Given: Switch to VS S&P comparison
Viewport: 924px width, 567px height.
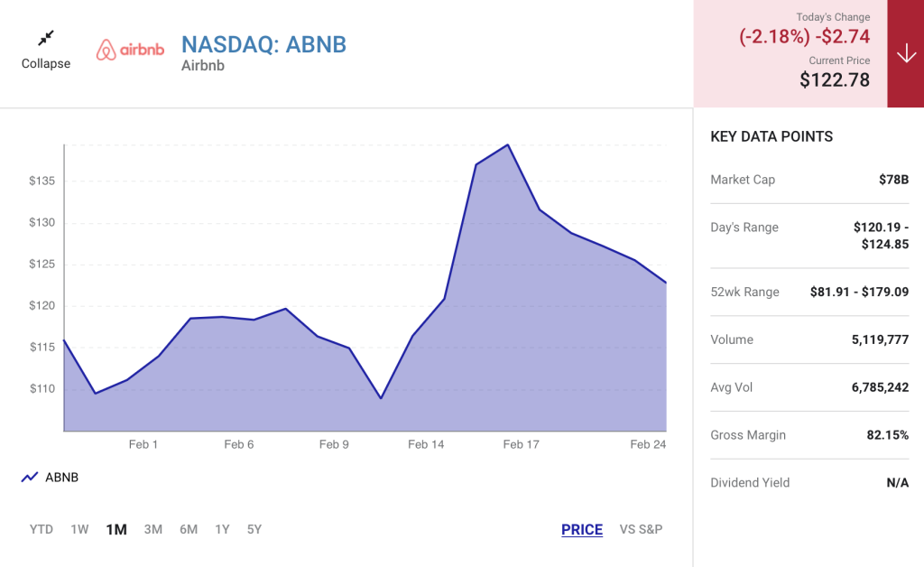Looking at the screenshot, I should [x=641, y=529].
